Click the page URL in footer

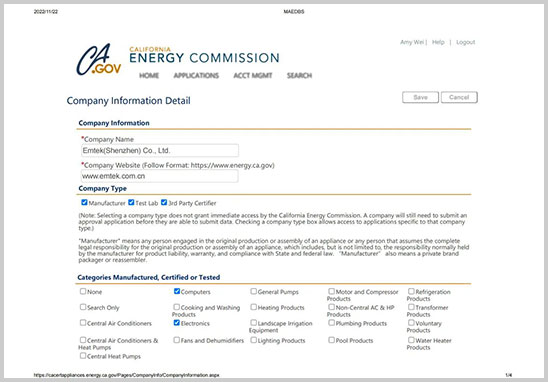coord(126,375)
